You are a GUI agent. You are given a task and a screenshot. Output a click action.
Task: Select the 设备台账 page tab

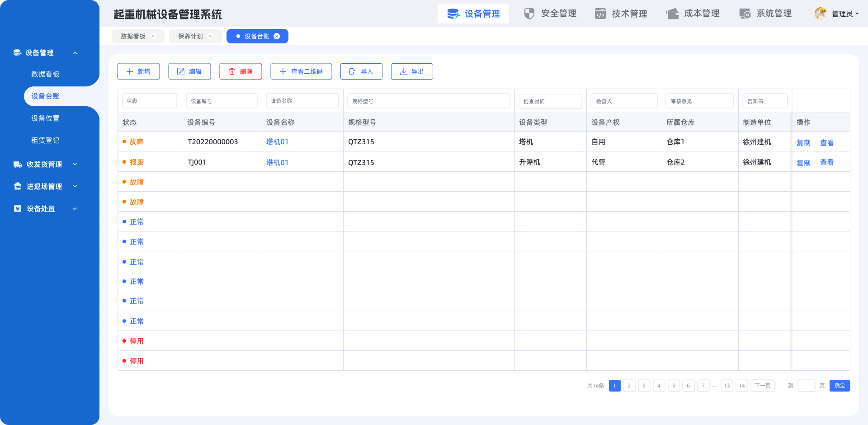tap(257, 36)
